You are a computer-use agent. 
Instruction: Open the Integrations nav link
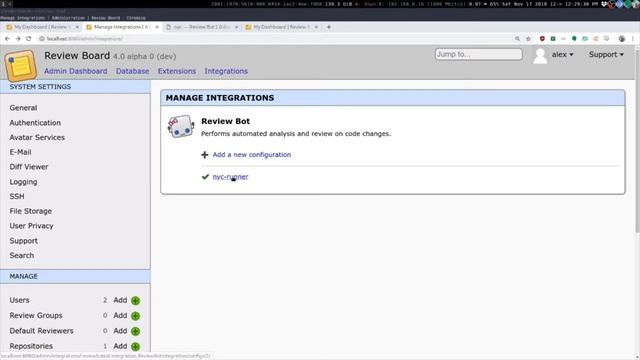[226, 71]
